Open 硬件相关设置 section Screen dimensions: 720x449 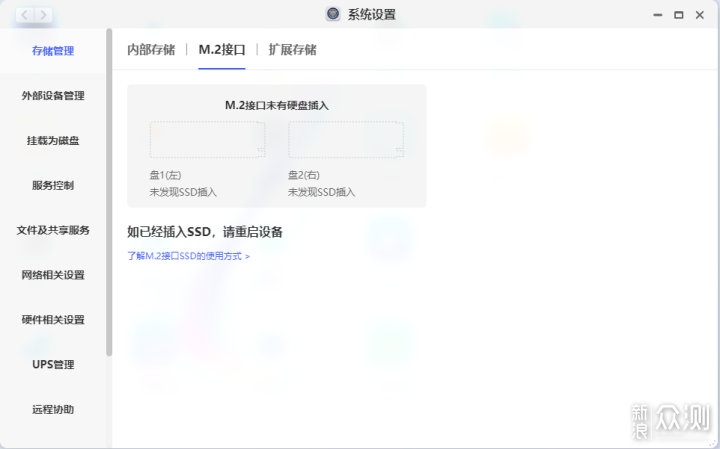(53, 320)
